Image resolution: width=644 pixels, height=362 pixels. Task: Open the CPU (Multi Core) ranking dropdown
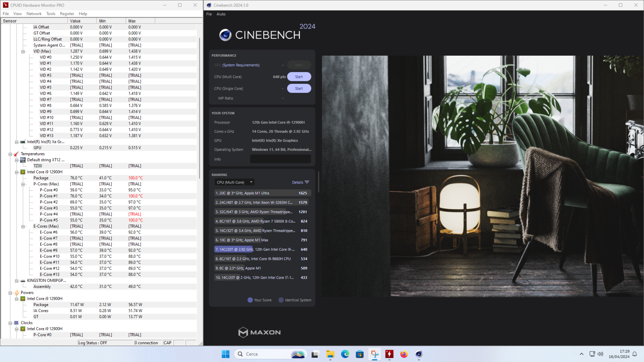[x=235, y=182]
